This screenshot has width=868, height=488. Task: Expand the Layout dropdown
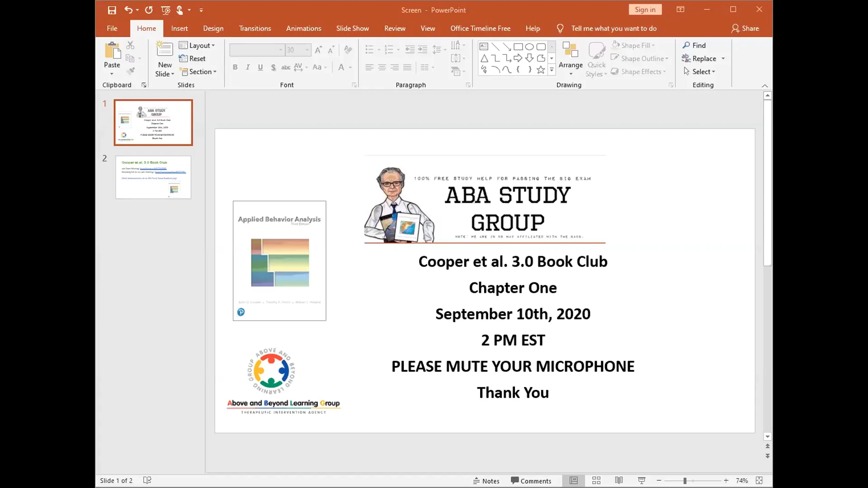(197, 45)
